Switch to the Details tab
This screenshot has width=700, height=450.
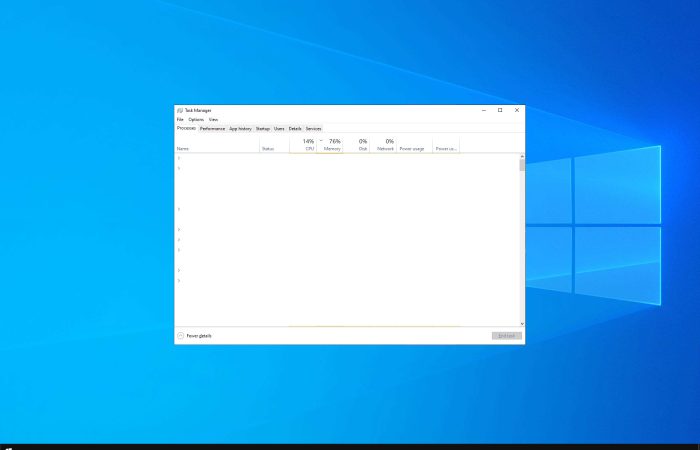pos(295,129)
